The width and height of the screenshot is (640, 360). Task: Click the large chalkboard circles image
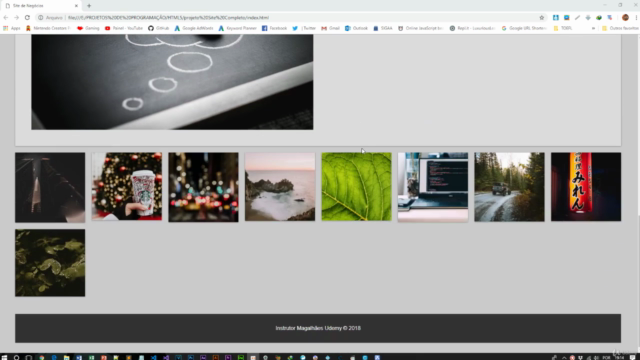click(172, 82)
